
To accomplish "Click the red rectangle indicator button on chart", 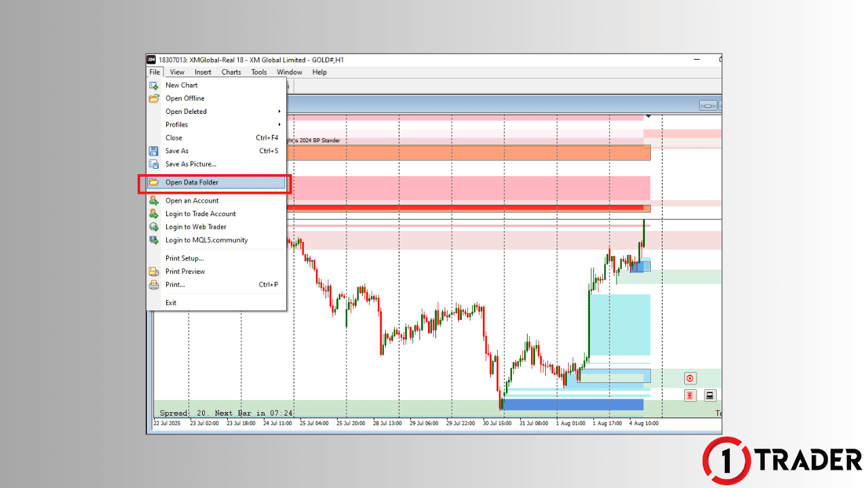I will [x=690, y=395].
